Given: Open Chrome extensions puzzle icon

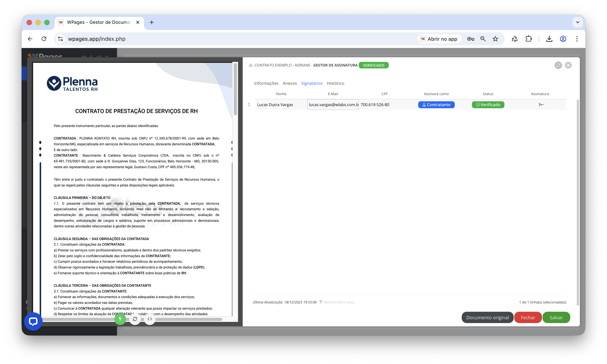Looking at the screenshot, I should [528, 39].
